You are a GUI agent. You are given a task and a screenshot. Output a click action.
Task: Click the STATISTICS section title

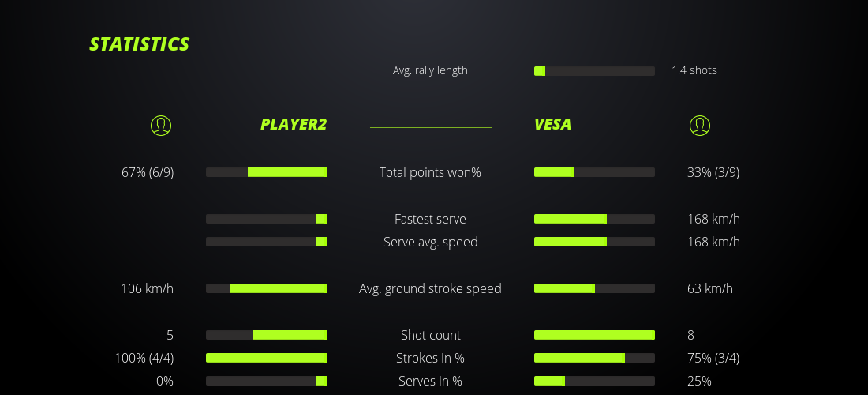(139, 44)
